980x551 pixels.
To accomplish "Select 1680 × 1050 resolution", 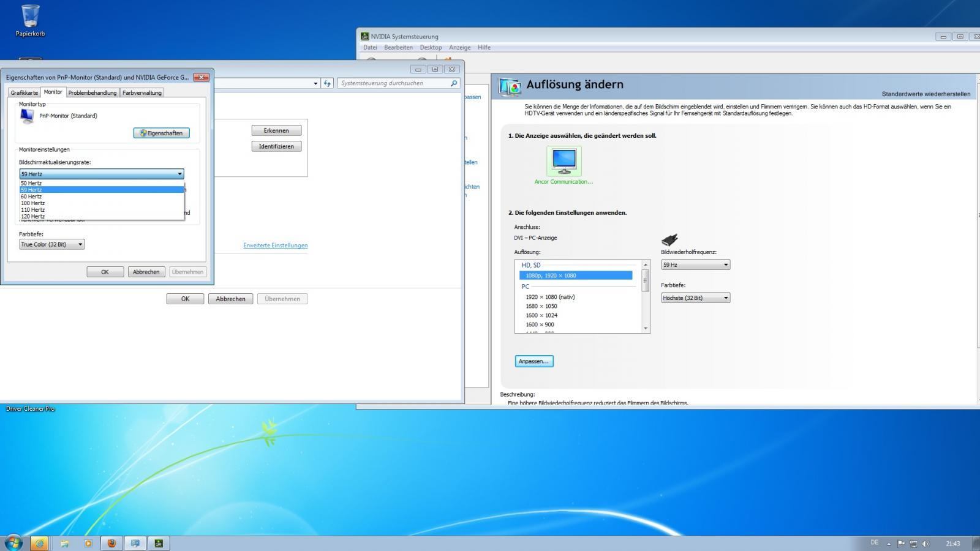I will [x=541, y=306].
